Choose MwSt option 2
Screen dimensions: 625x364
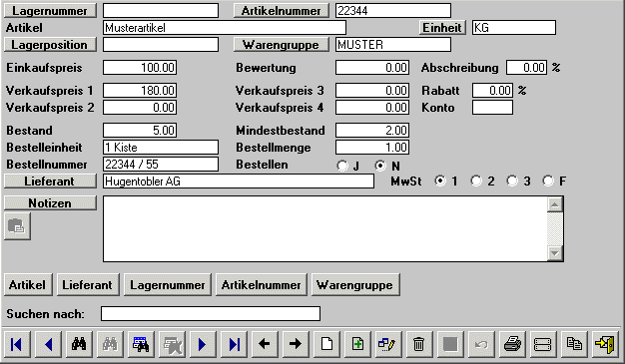(x=476, y=181)
